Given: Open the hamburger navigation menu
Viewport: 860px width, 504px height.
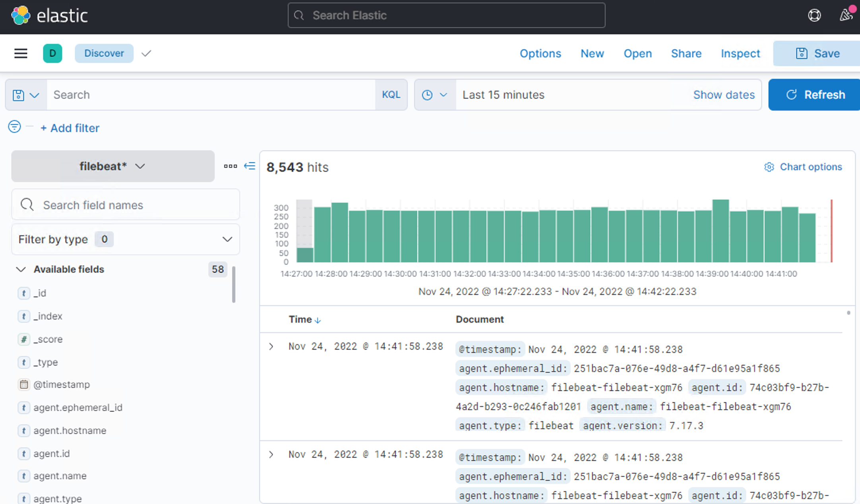Looking at the screenshot, I should click(21, 53).
